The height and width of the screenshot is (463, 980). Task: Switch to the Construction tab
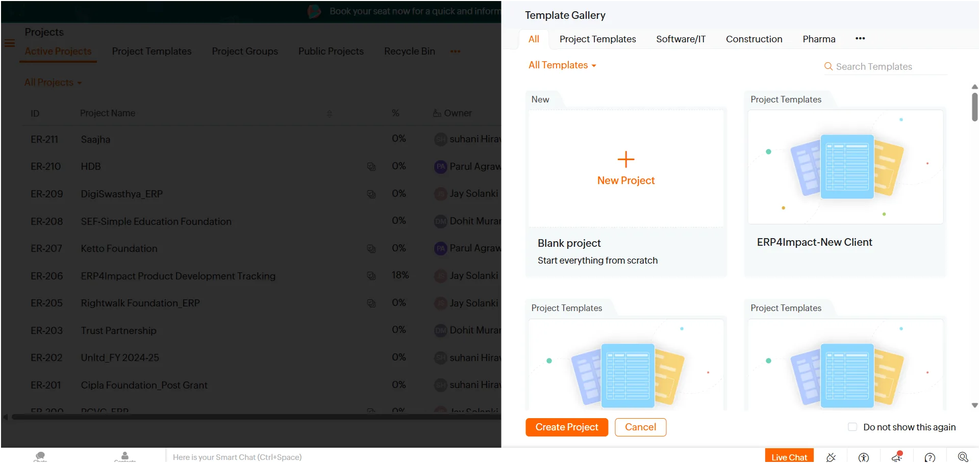[x=754, y=39]
